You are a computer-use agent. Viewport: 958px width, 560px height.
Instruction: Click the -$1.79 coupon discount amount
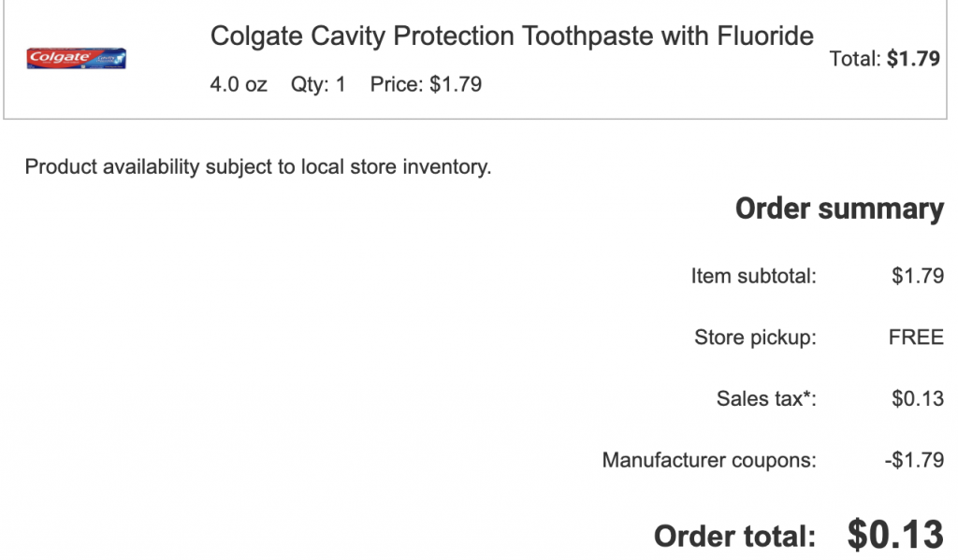pyautogui.click(x=914, y=460)
